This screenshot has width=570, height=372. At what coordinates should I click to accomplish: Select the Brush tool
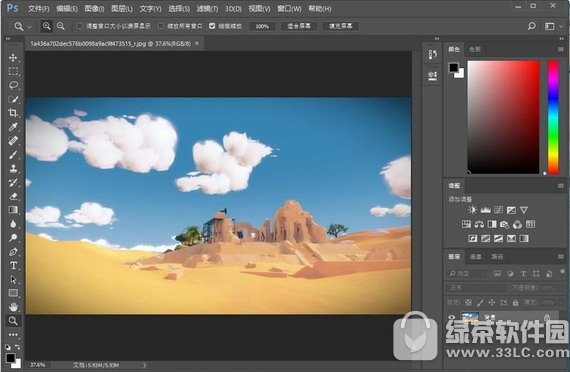13,155
